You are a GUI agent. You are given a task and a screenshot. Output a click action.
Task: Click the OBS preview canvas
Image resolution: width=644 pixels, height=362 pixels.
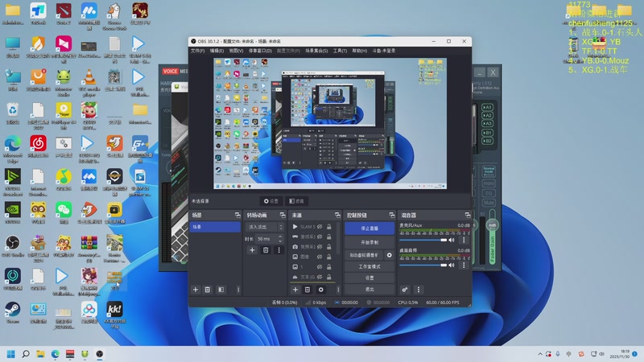click(330, 123)
